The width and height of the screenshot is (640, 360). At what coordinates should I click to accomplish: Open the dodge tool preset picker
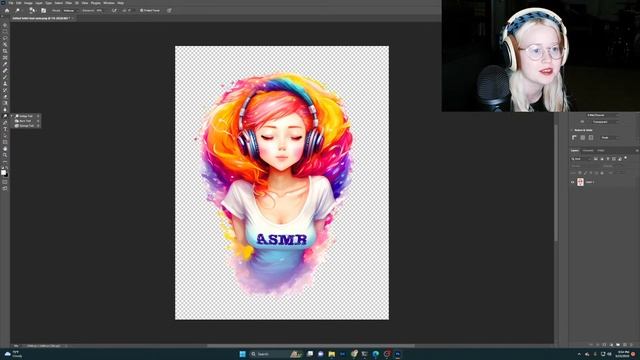point(18,11)
